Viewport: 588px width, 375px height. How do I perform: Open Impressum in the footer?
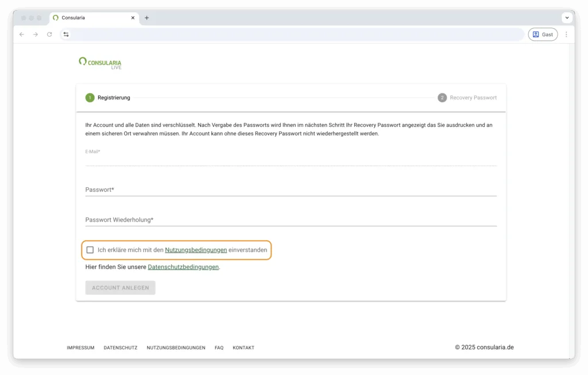[x=80, y=347]
